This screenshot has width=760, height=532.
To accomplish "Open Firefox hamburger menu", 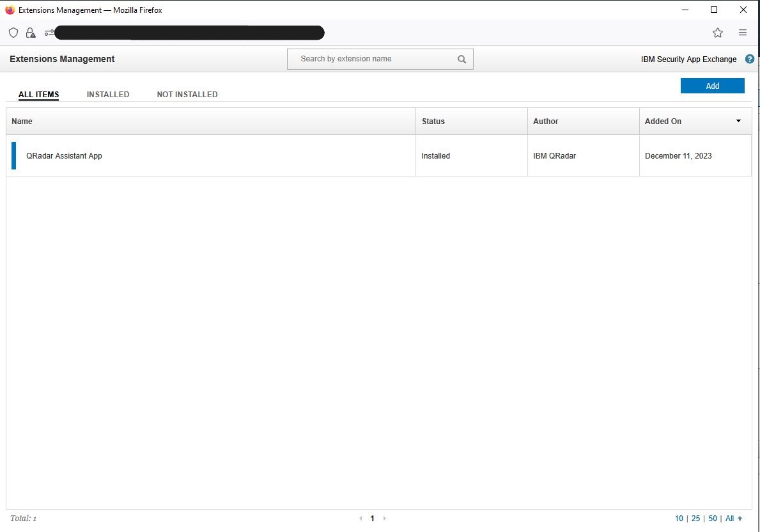I will click(743, 33).
